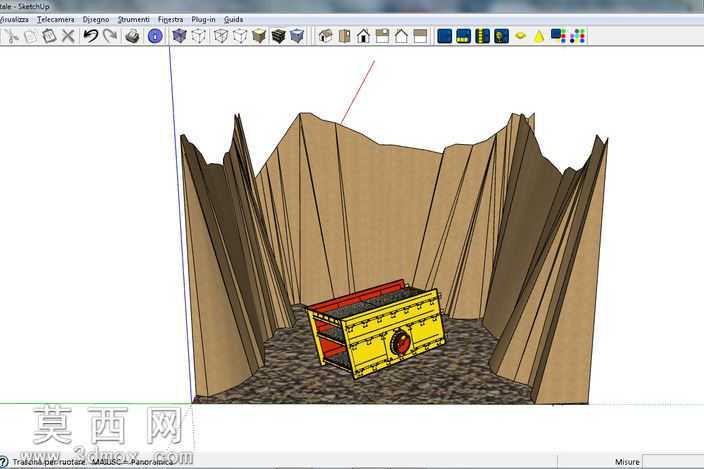This screenshot has height=469, width=704.
Task: Undo the last action
Action: tap(91, 36)
